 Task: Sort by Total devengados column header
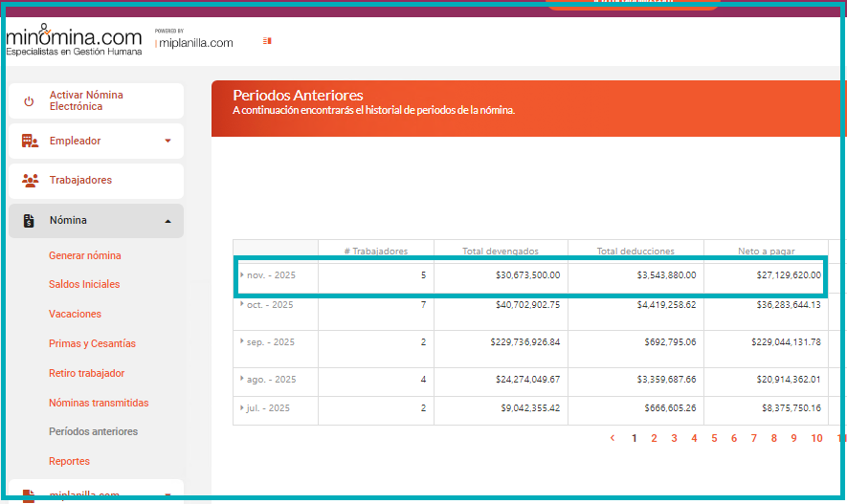point(501,251)
